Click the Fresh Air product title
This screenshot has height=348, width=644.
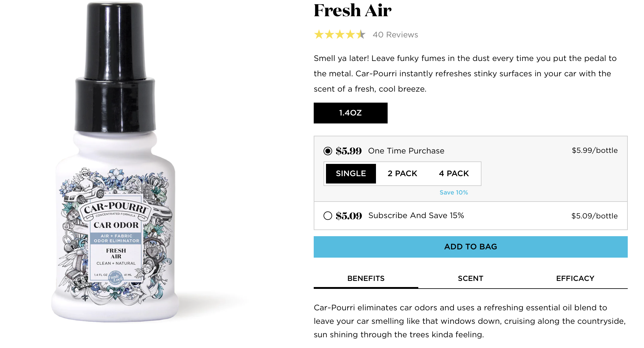point(353,11)
